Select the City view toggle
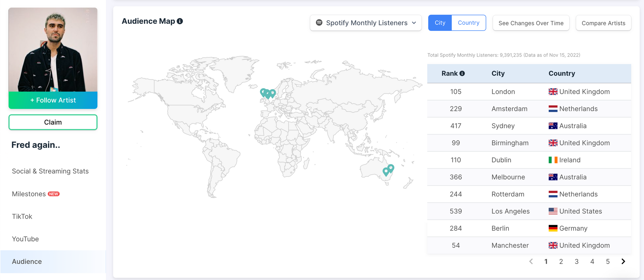 [x=440, y=23]
